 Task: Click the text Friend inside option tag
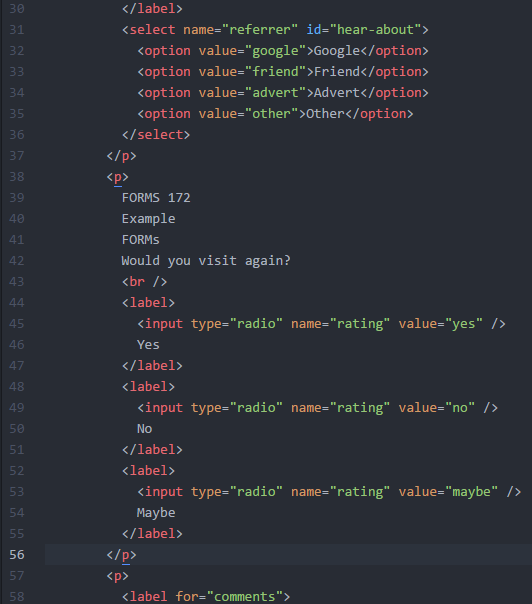337,72
